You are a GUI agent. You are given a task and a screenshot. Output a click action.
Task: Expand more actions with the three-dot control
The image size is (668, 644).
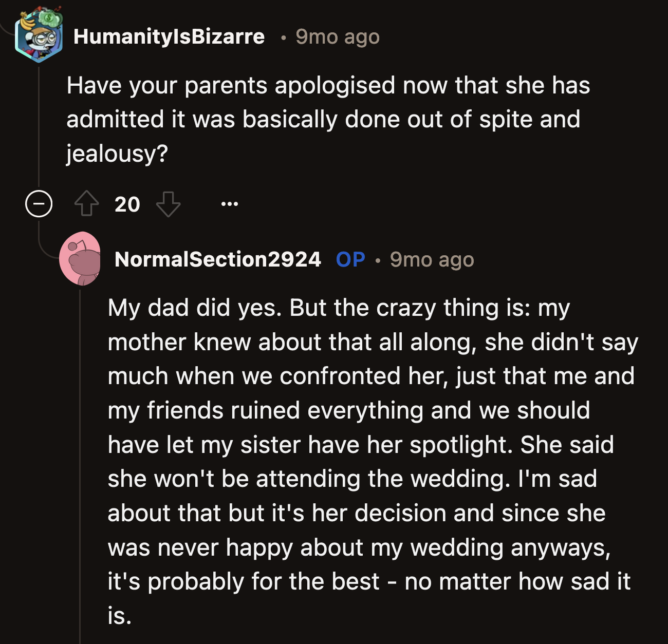231,204
